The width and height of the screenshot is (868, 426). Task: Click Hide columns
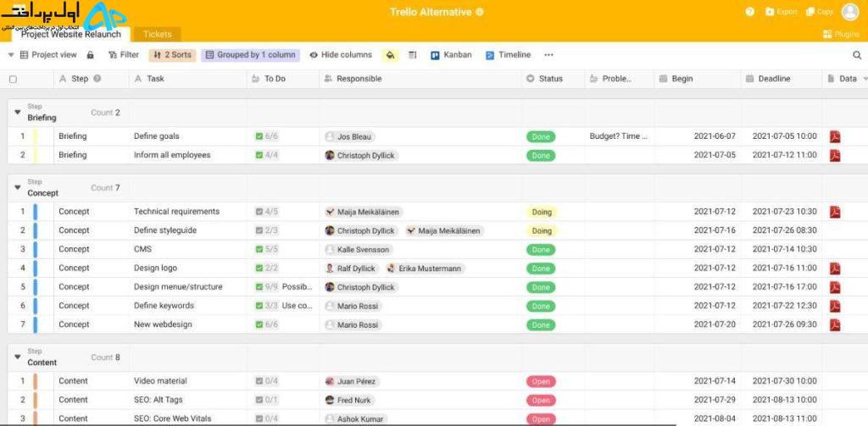[x=341, y=55]
